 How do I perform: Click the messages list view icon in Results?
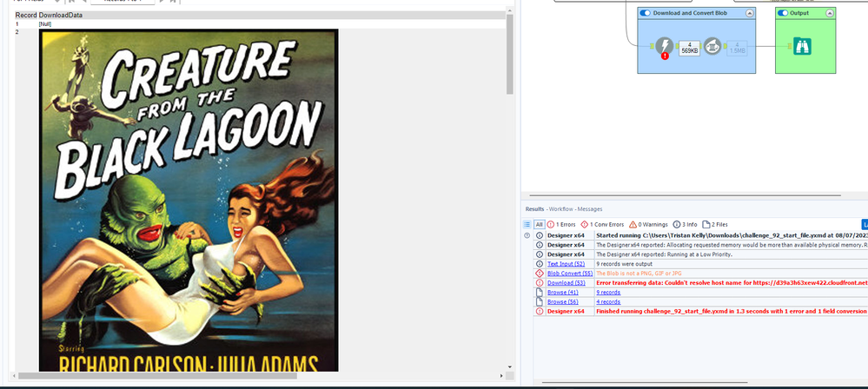(527, 225)
